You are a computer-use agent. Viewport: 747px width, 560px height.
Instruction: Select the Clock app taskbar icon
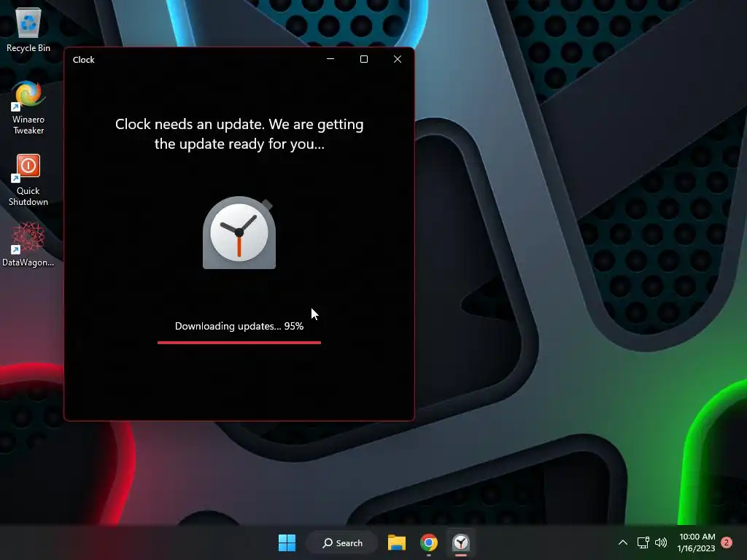click(461, 542)
